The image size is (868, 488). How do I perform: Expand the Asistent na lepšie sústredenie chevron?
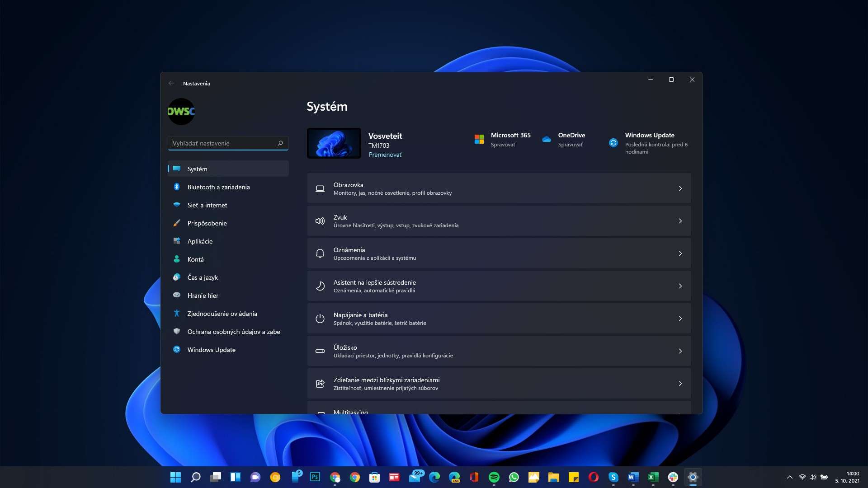pyautogui.click(x=680, y=286)
